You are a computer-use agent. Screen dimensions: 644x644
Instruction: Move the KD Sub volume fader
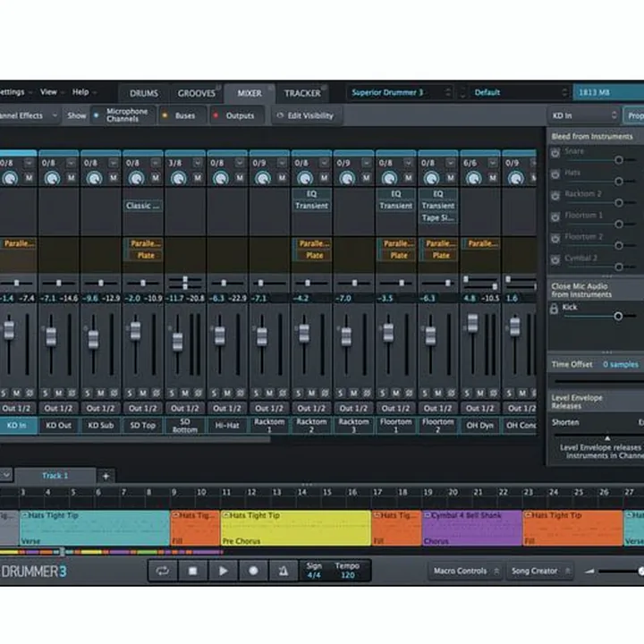[94, 339]
